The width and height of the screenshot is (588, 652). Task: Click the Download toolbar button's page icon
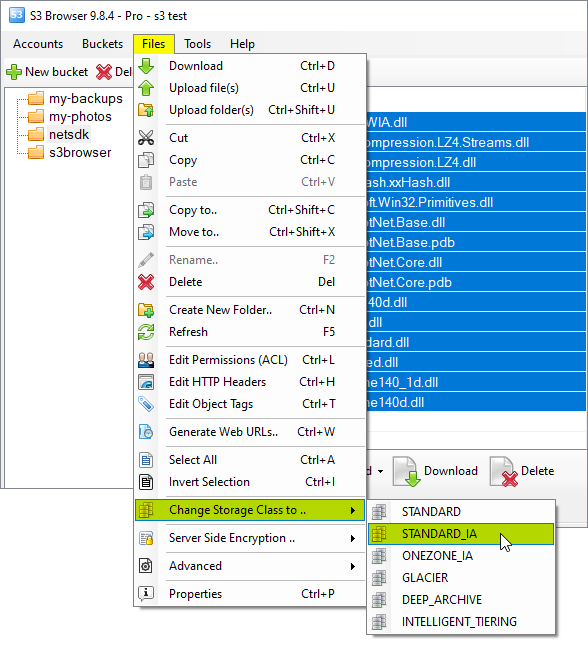pyautogui.click(x=406, y=472)
